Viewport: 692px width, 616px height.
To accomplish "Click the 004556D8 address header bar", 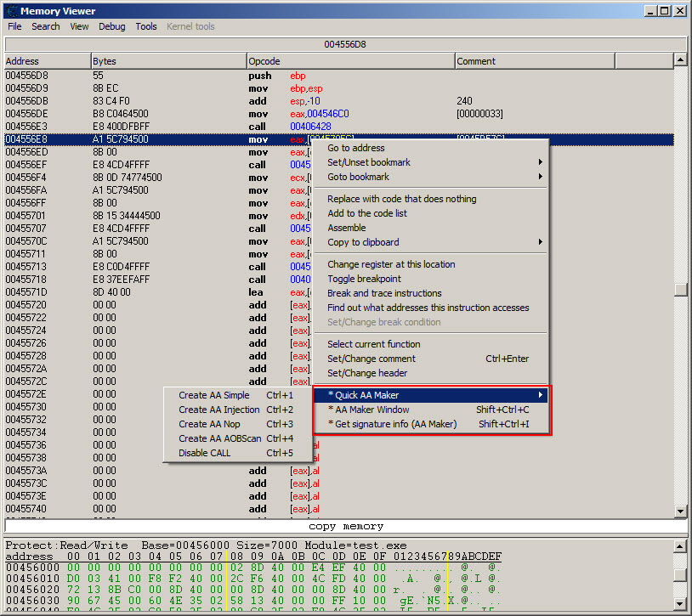I will [x=345, y=44].
